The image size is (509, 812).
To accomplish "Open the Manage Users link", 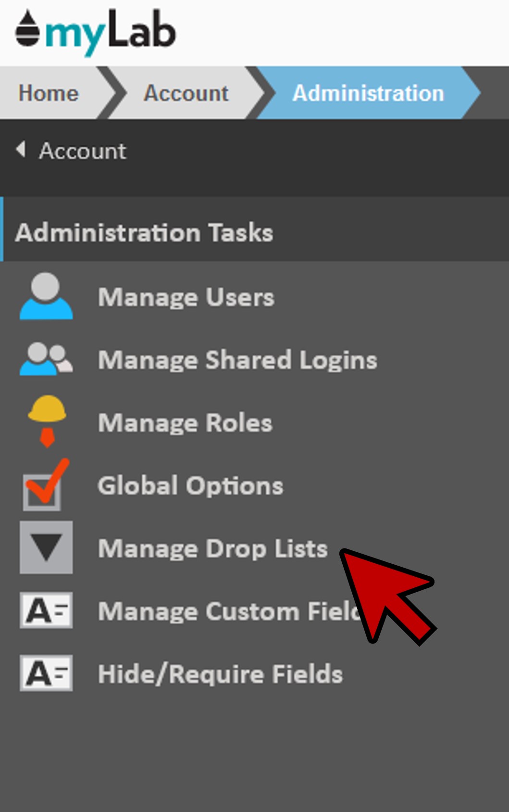I will tap(186, 297).
